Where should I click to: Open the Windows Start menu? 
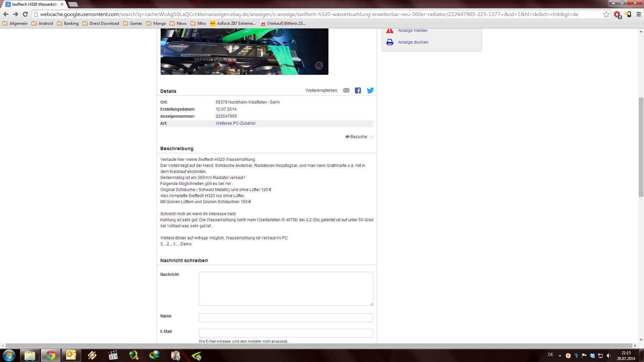point(9,355)
